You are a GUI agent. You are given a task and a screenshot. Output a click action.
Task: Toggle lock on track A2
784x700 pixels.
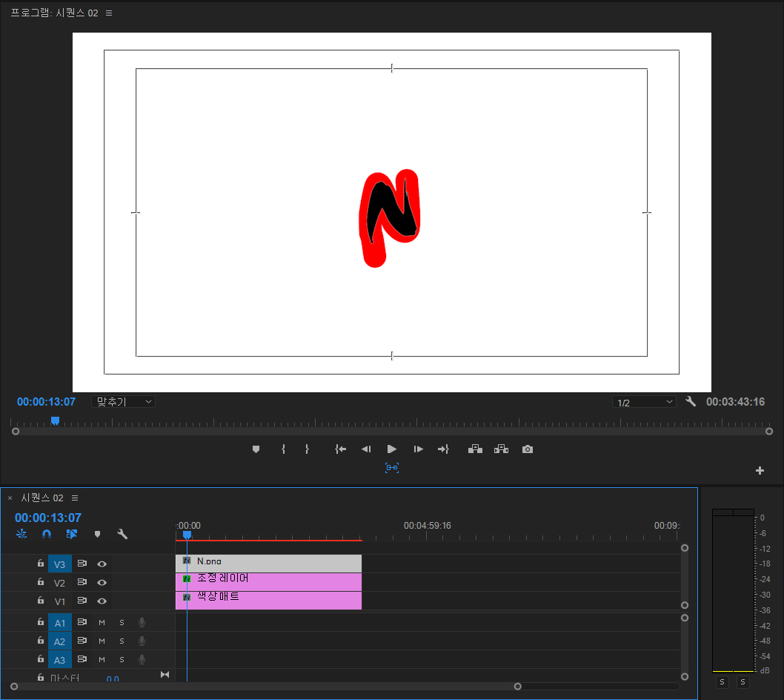[41, 641]
